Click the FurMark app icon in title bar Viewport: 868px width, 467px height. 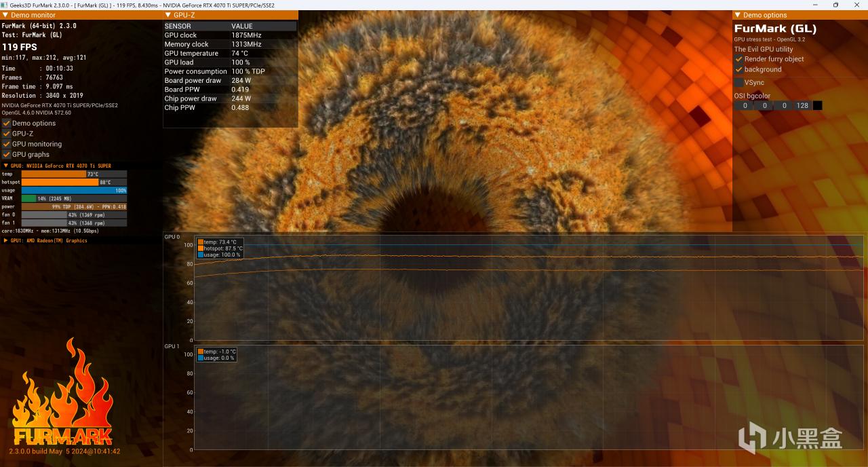coord(5,5)
